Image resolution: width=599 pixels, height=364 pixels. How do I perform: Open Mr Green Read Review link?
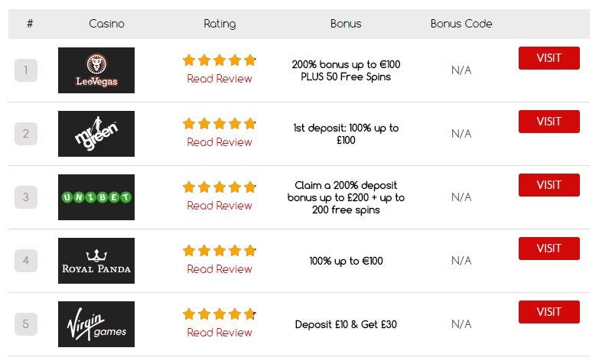pyautogui.click(x=220, y=142)
